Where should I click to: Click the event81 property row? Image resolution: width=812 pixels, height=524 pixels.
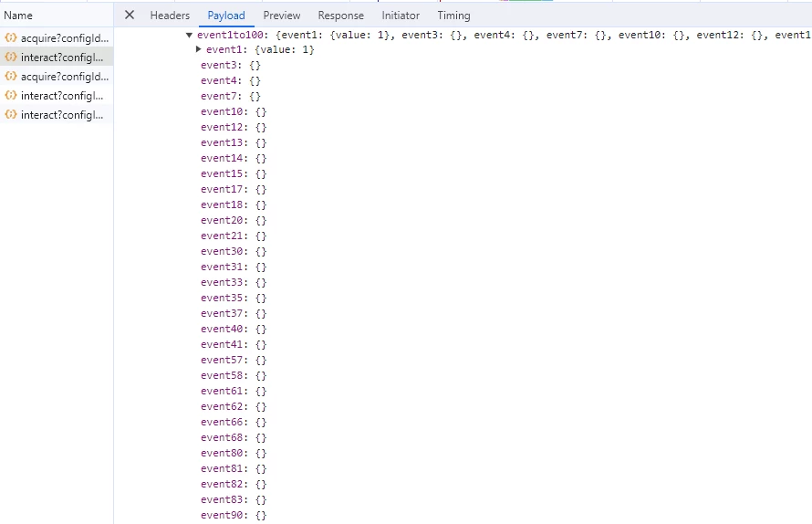(x=234, y=469)
